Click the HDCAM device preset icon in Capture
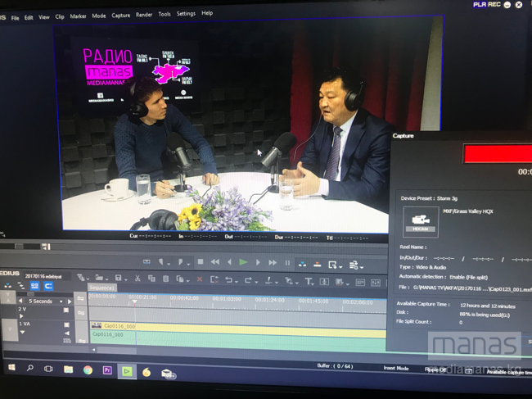Screen dimensions: 532x399 coord(421,222)
